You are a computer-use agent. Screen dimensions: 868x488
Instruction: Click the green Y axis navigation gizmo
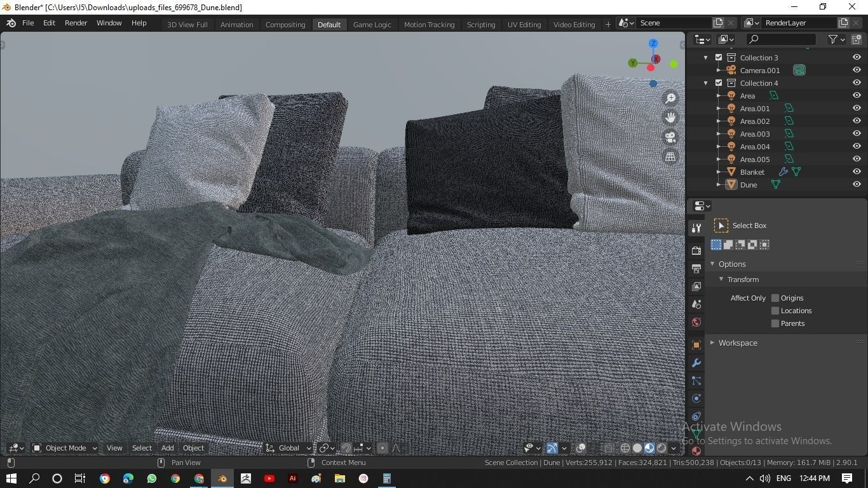[x=632, y=63]
